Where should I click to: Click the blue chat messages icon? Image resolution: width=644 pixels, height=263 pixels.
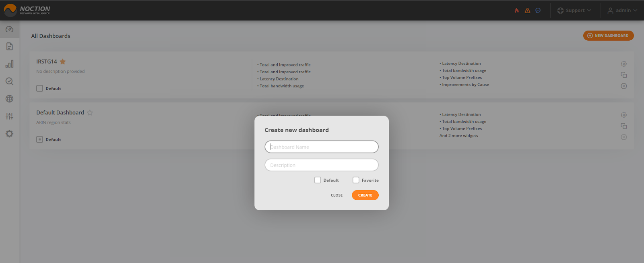(538, 10)
